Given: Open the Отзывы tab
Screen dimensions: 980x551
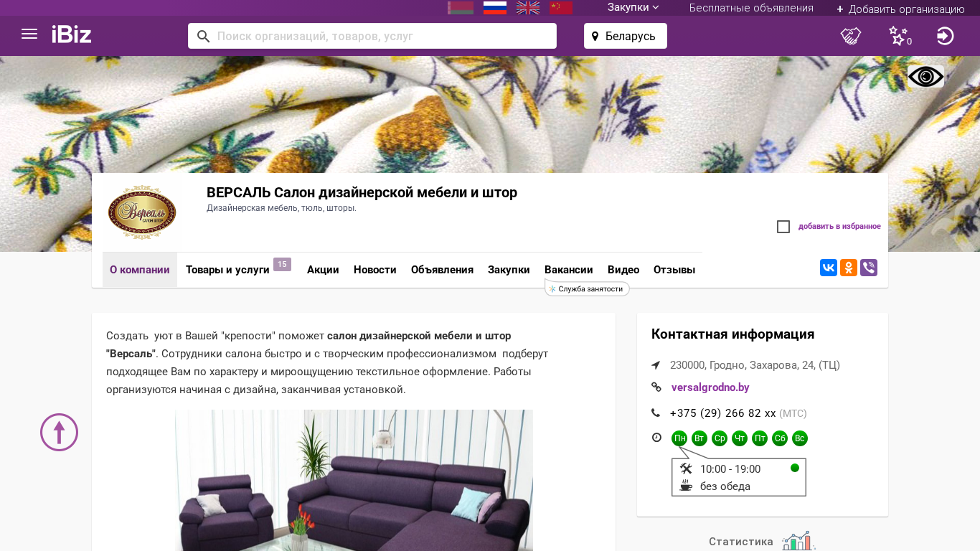Looking at the screenshot, I should (x=674, y=270).
